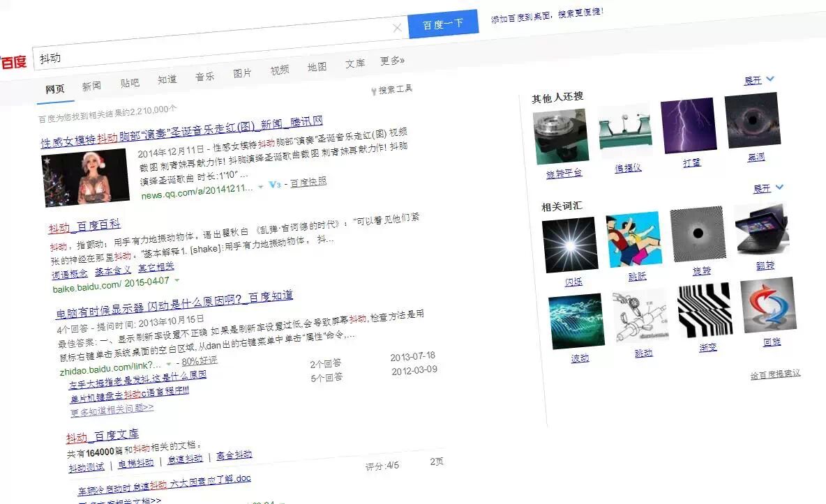The height and width of the screenshot is (504, 826).
Task: Open the 跳跃 cartoon thumbnail
Action: 633,240
